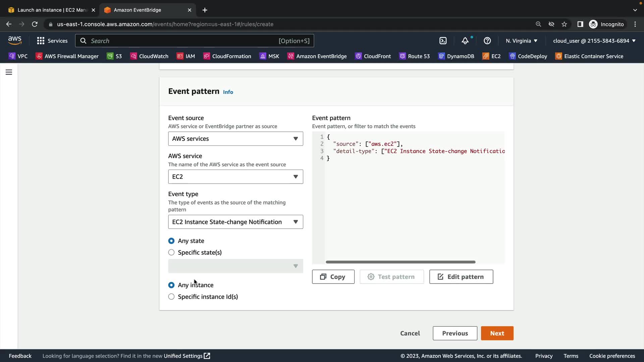Click the Edit pattern button

click(x=461, y=277)
